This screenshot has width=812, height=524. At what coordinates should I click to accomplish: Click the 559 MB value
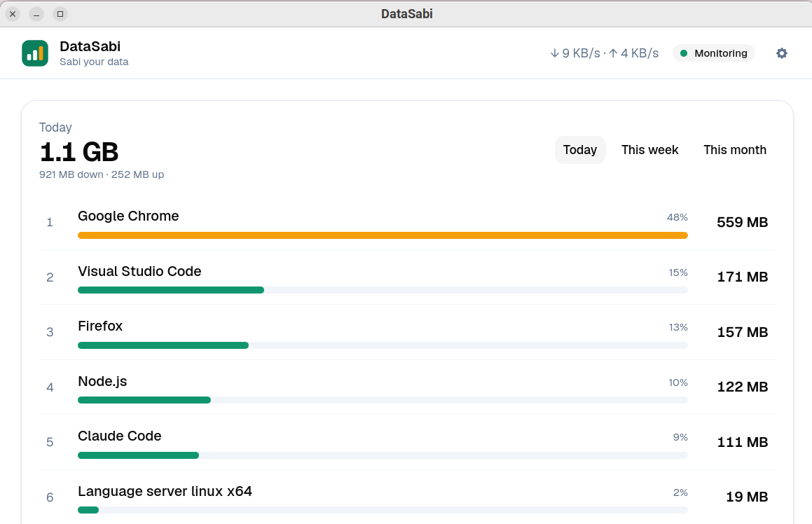742,223
